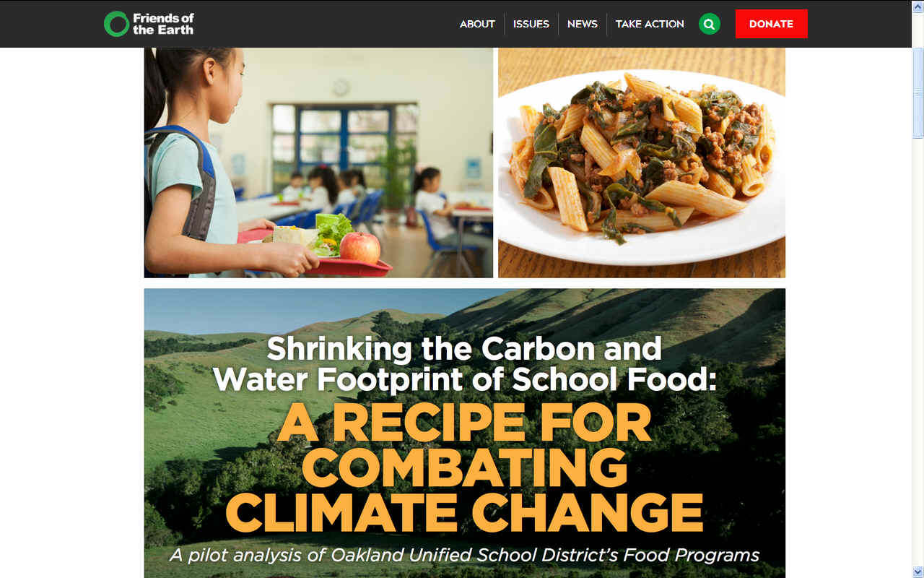Click the pilot analysis of Oakland Unified subtitle
This screenshot has width=924, height=578.
465,555
